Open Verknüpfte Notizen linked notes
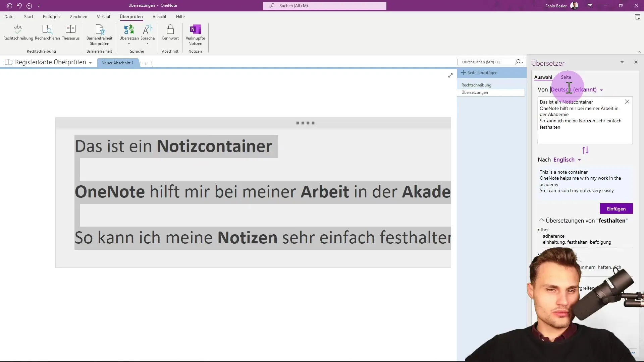The width and height of the screenshot is (644, 362). coord(195,35)
